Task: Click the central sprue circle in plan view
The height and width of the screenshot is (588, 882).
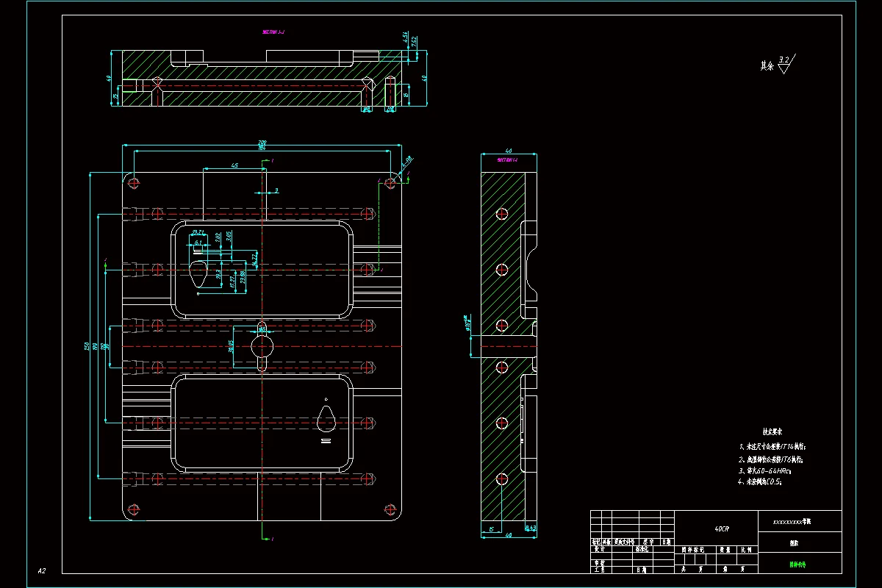Action: [262, 345]
